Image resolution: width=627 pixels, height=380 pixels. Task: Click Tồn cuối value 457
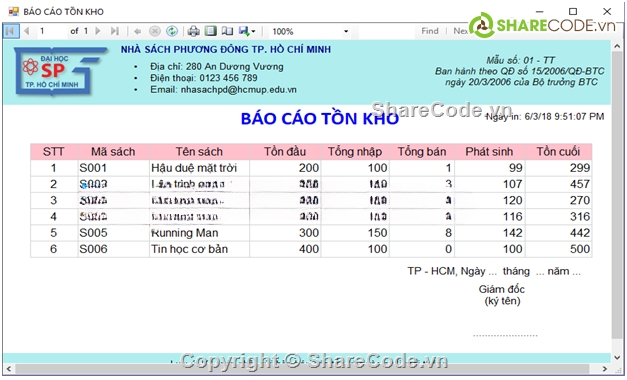[558, 184]
